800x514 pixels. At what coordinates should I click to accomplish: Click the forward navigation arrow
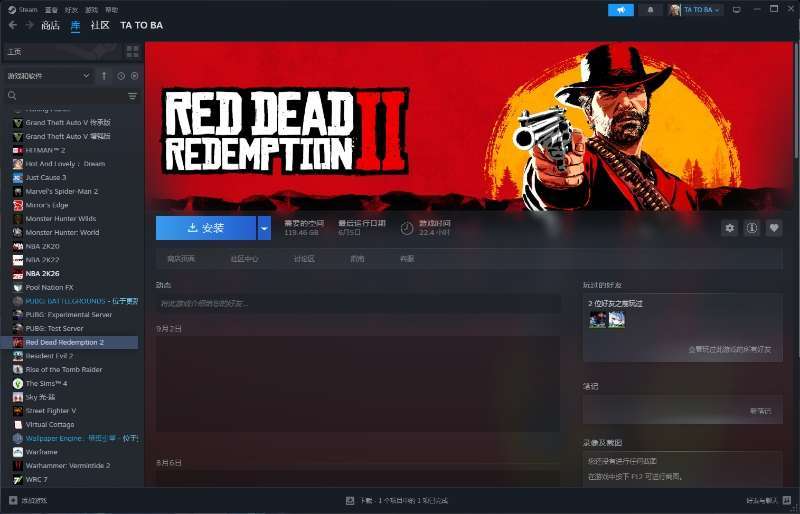(x=30, y=25)
